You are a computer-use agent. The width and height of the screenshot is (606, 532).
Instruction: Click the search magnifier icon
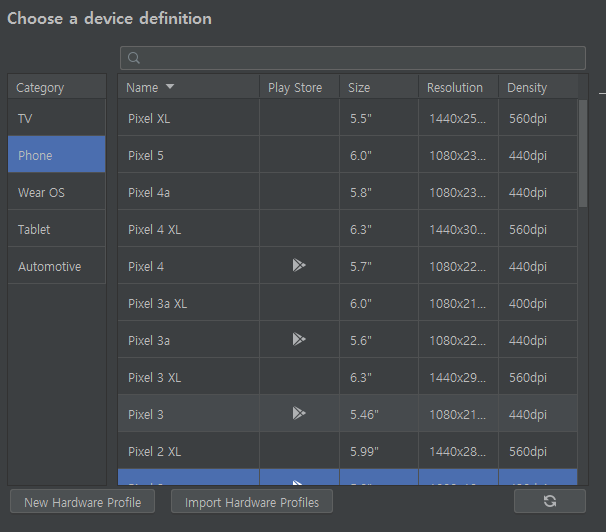tap(134, 58)
